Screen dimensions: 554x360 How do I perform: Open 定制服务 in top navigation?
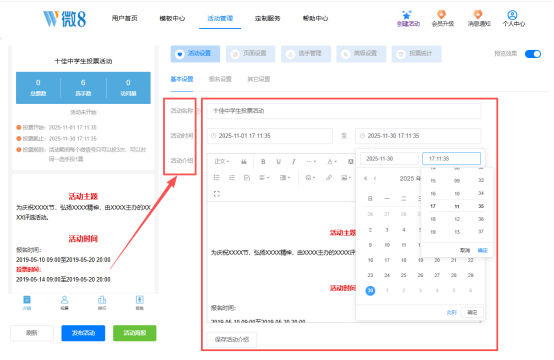(267, 18)
